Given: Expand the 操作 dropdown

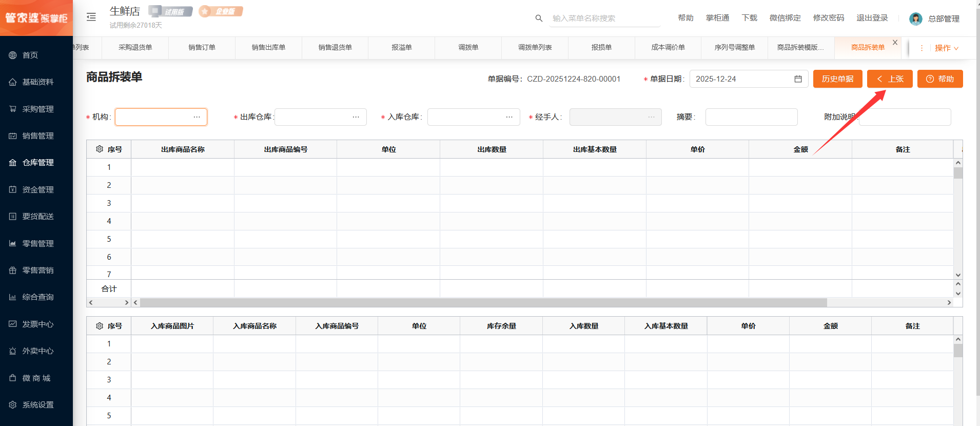Looking at the screenshot, I should pos(946,48).
